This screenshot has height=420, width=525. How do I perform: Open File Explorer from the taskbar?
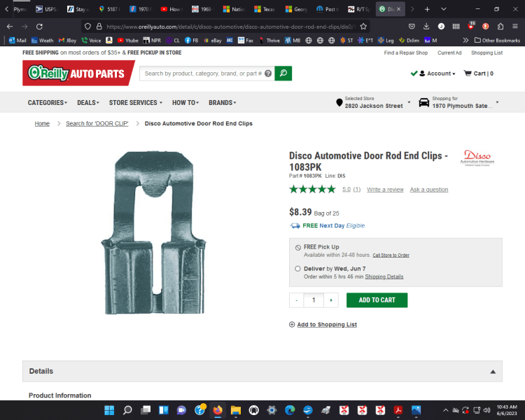[236, 410]
